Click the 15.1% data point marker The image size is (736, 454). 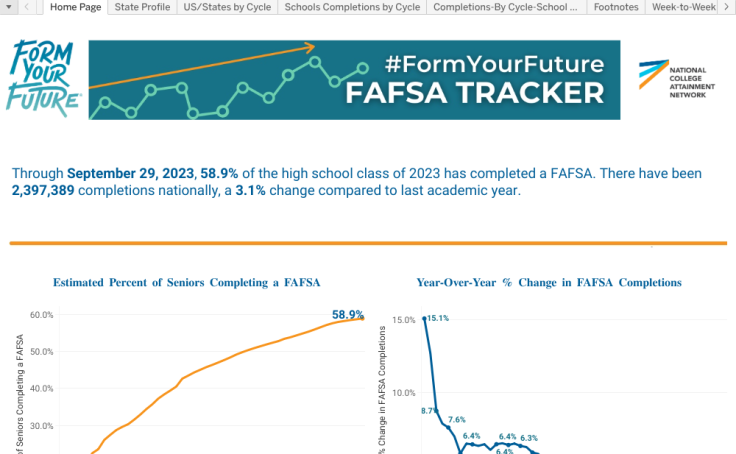point(424,319)
